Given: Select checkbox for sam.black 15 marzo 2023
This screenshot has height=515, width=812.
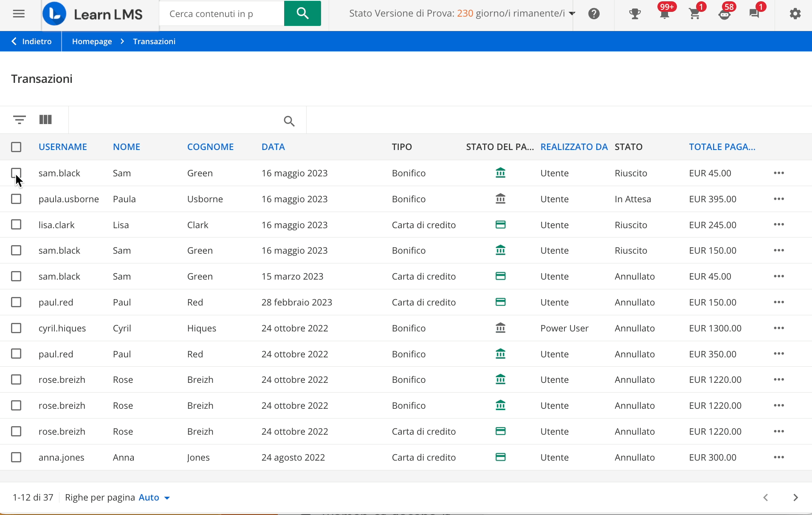Looking at the screenshot, I should coord(16,276).
